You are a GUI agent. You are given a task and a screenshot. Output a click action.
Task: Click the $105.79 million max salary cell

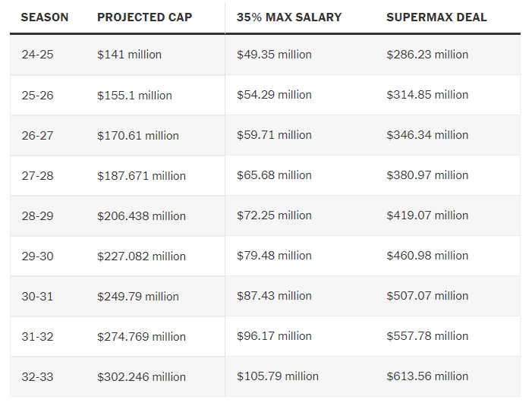pos(278,376)
